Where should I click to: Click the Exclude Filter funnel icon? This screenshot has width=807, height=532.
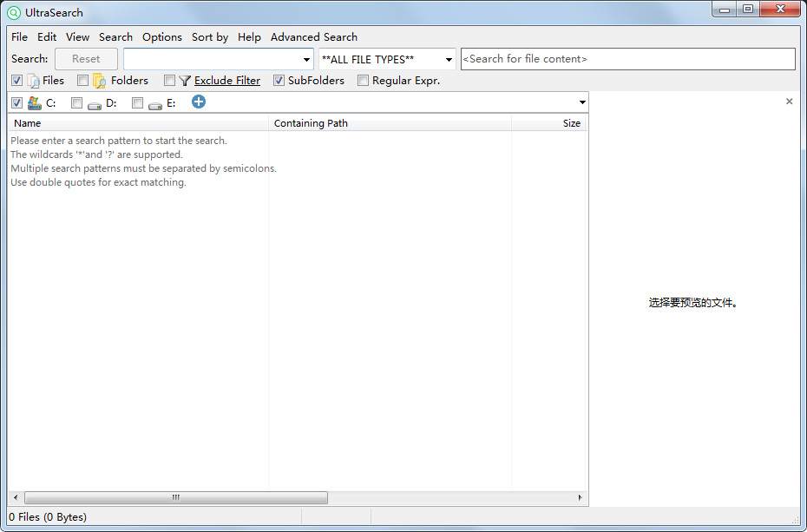(x=185, y=81)
